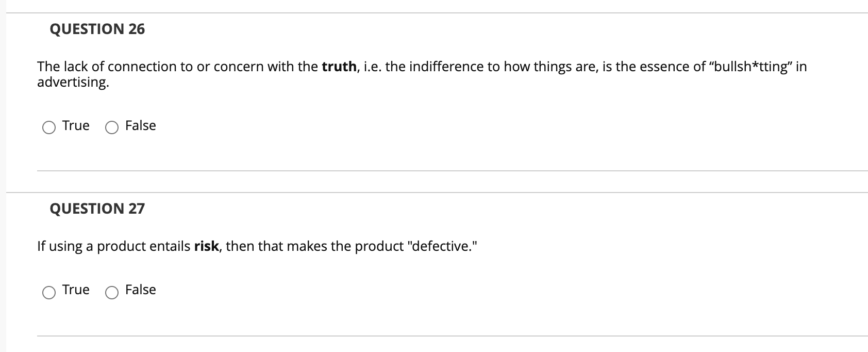The image size is (868, 352).
Task: Click the QUESTION 27 heading
Action: [x=97, y=209]
